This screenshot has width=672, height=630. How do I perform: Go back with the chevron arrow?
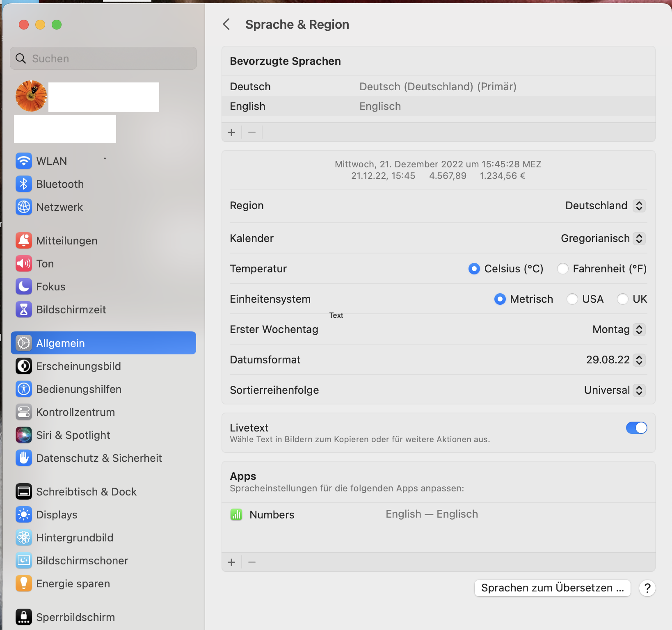(x=226, y=24)
